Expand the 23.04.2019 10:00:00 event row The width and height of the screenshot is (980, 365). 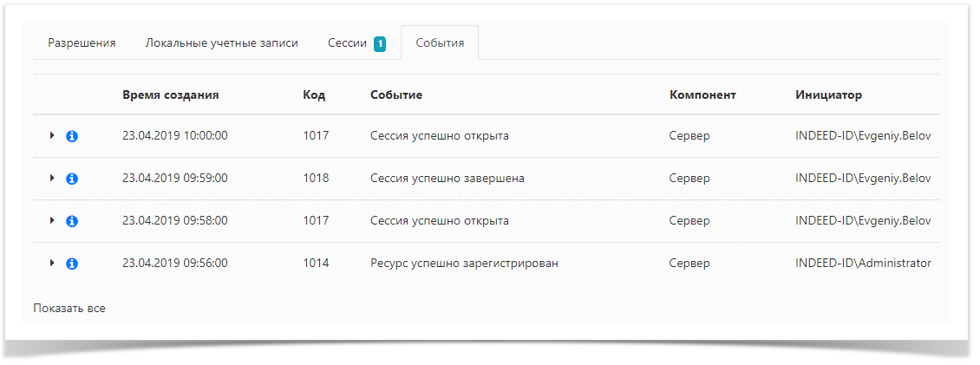pos(52,135)
